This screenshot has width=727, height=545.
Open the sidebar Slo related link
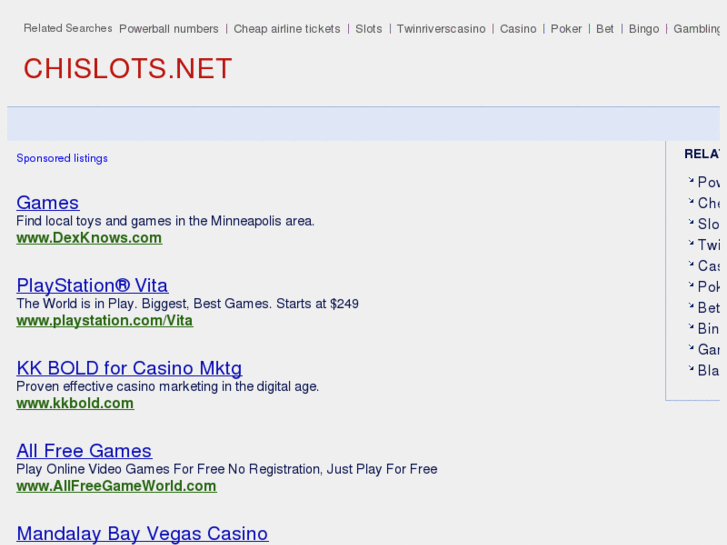point(708,224)
